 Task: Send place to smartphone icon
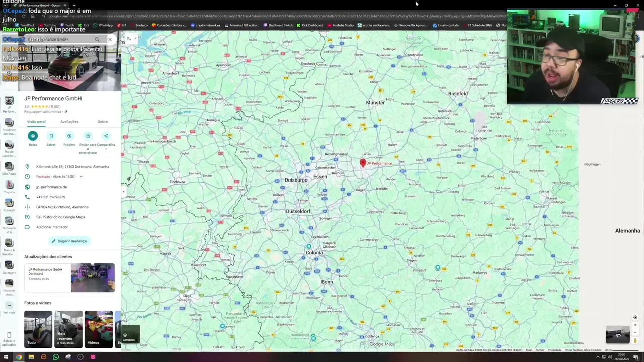tap(88, 136)
